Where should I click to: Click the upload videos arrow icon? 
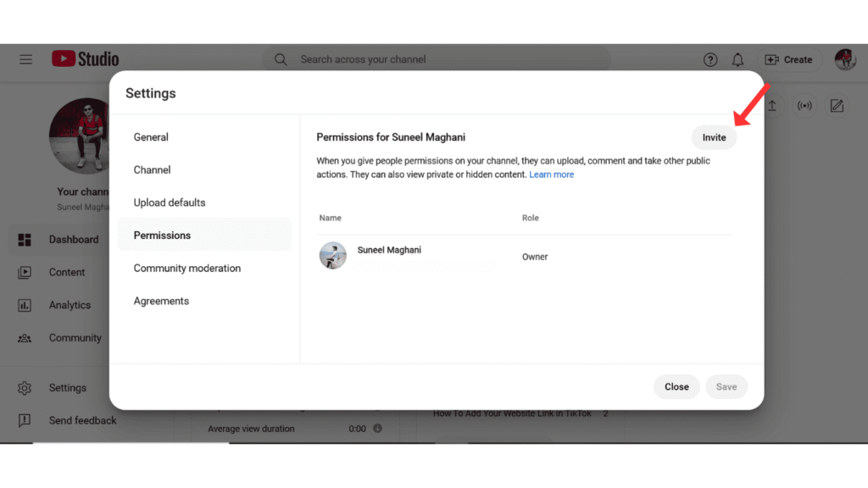click(x=772, y=106)
